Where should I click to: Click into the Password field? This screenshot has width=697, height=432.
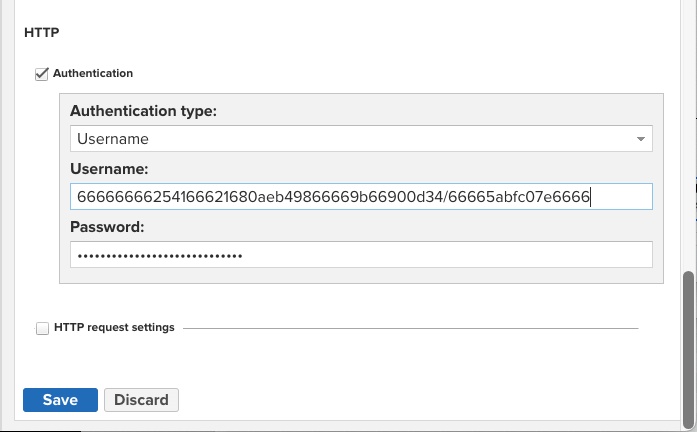[x=361, y=255]
